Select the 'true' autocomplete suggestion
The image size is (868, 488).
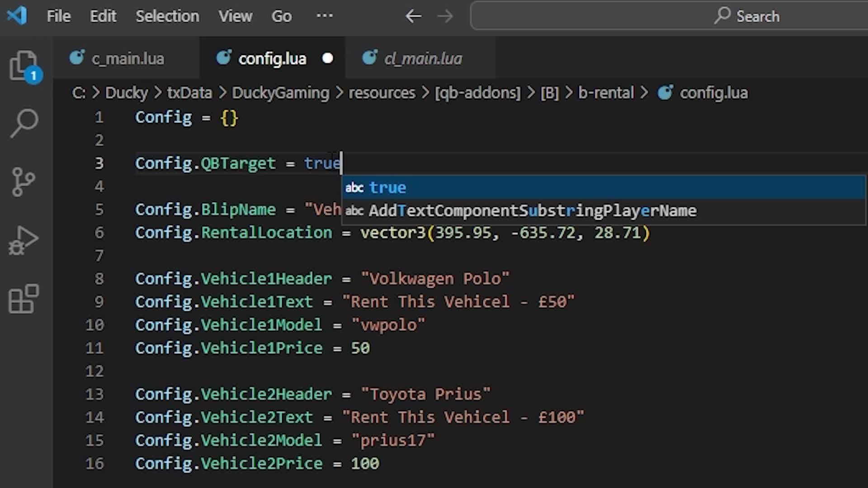coord(388,188)
